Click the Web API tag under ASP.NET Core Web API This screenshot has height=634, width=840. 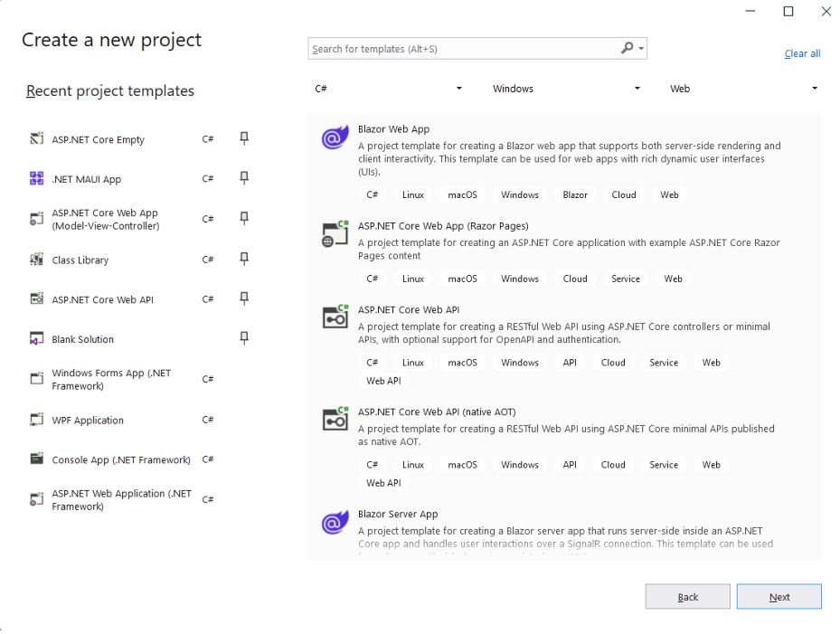(383, 381)
